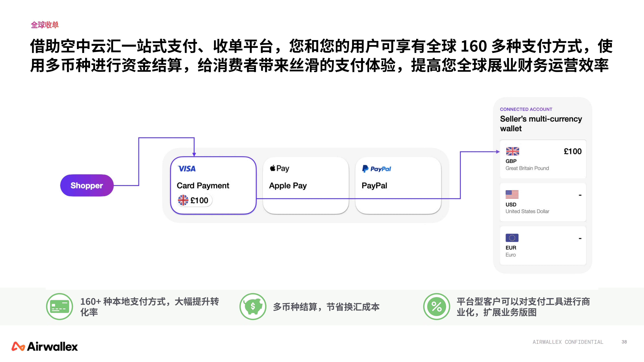Click the GBP Union Jack flag in wallet

[513, 151]
